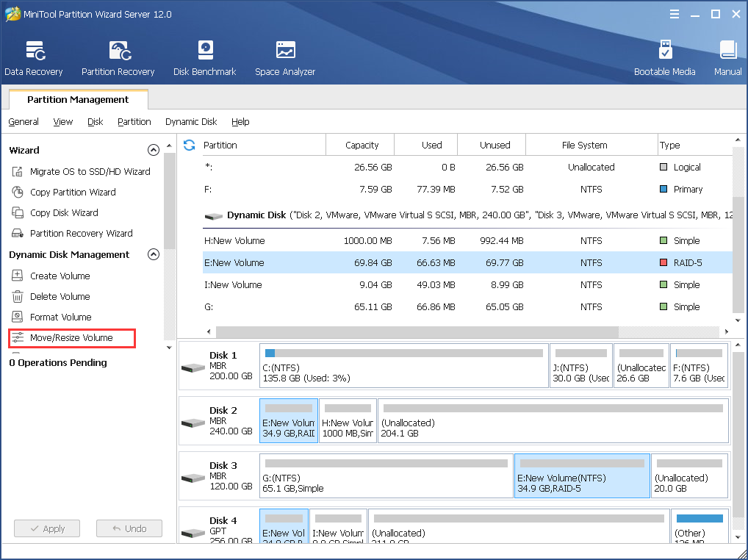Open the Disk Benchmark tool
The height and width of the screenshot is (560, 748).
pyautogui.click(x=205, y=58)
